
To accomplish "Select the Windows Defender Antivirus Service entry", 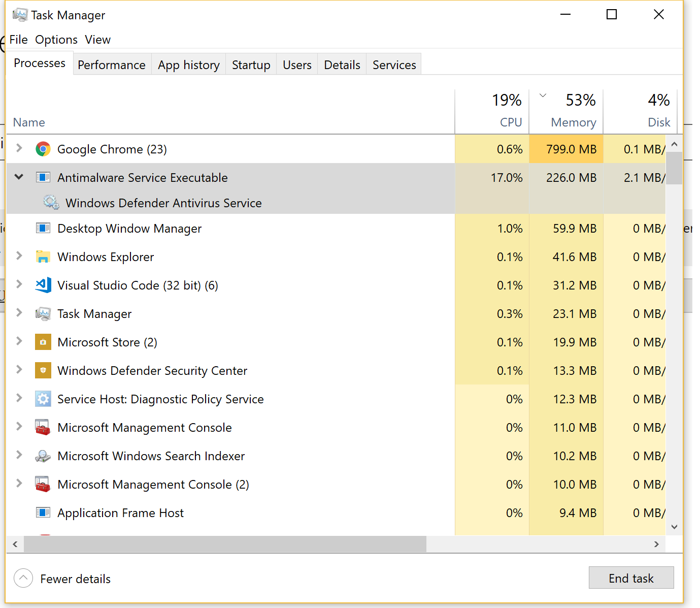I will [163, 203].
